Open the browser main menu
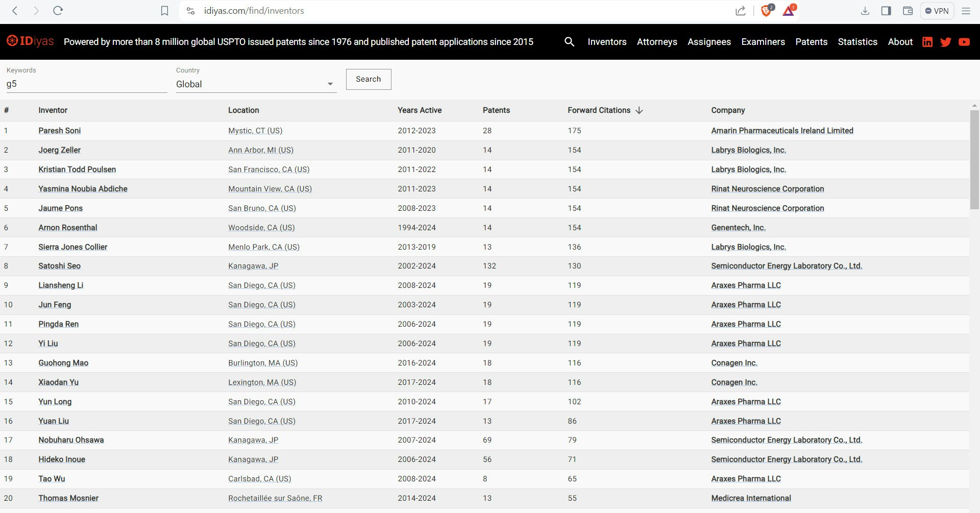 pyautogui.click(x=966, y=11)
